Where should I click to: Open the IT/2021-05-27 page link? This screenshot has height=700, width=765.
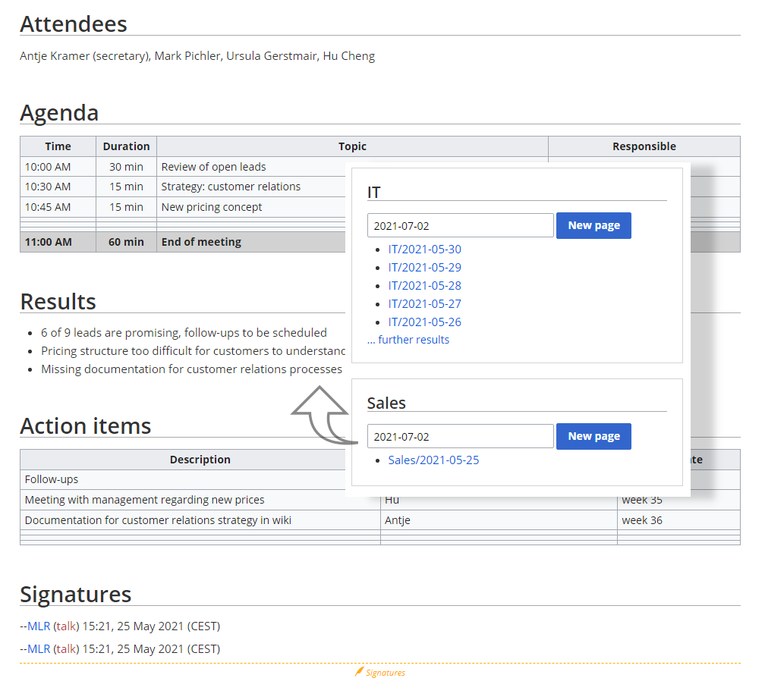(x=424, y=303)
